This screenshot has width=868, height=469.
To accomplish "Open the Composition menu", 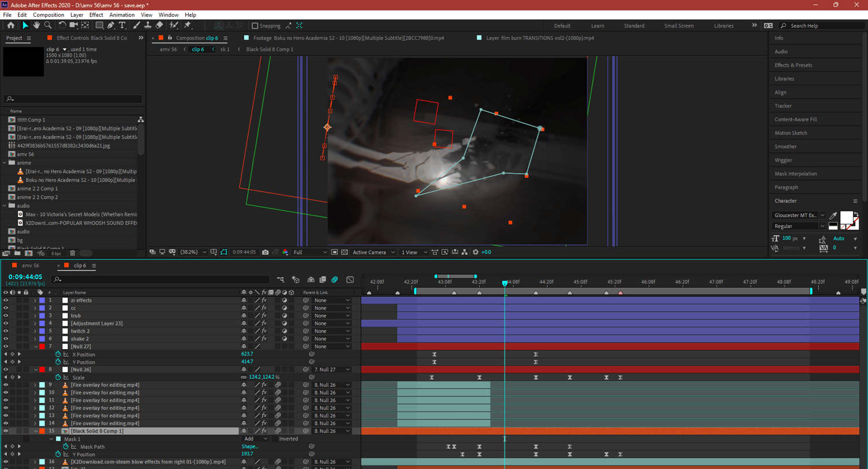I will pyautogui.click(x=49, y=15).
